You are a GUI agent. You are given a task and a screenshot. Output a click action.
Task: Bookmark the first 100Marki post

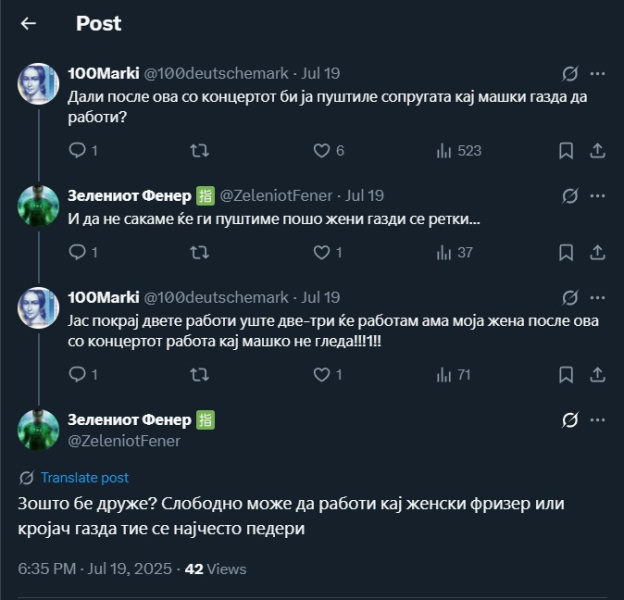pos(566,150)
